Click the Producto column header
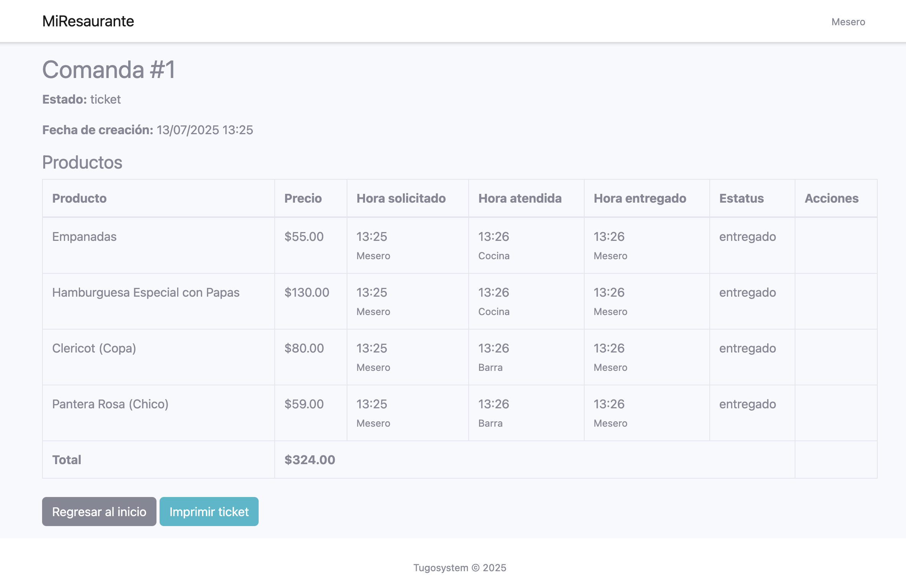The width and height of the screenshot is (906, 588). [79, 198]
